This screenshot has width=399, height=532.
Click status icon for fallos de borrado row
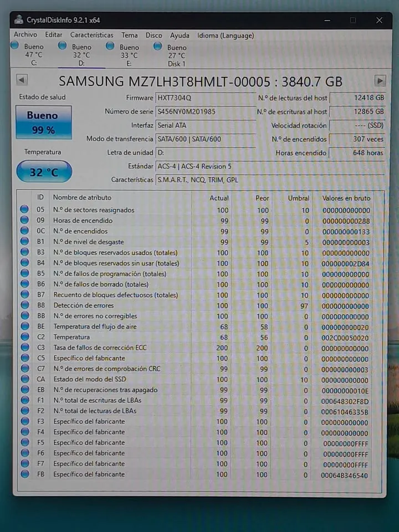pyautogui.click(x=24, y=283)
